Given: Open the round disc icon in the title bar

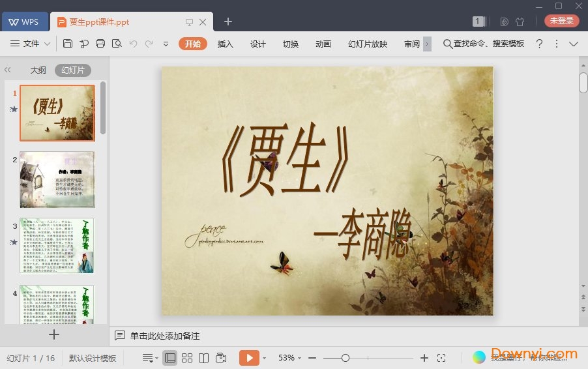Looking at the screenshot, I should (505, 22).
